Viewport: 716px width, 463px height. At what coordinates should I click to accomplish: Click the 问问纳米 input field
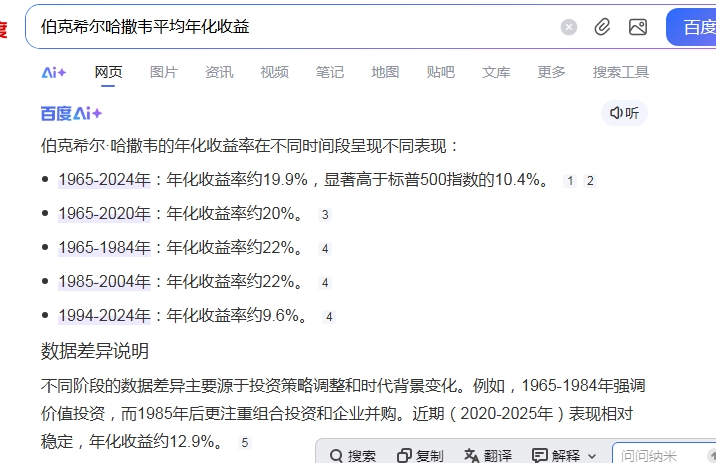pos(664,454)
